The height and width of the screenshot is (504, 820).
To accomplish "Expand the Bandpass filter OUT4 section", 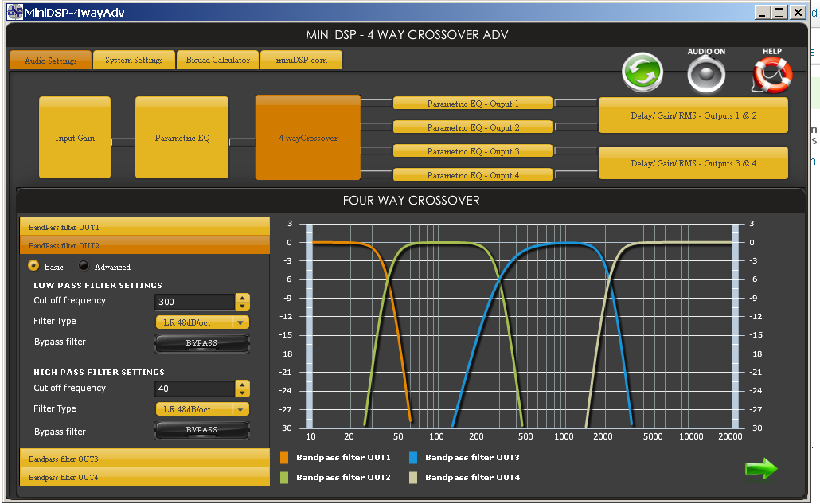I will coord(145,477).
